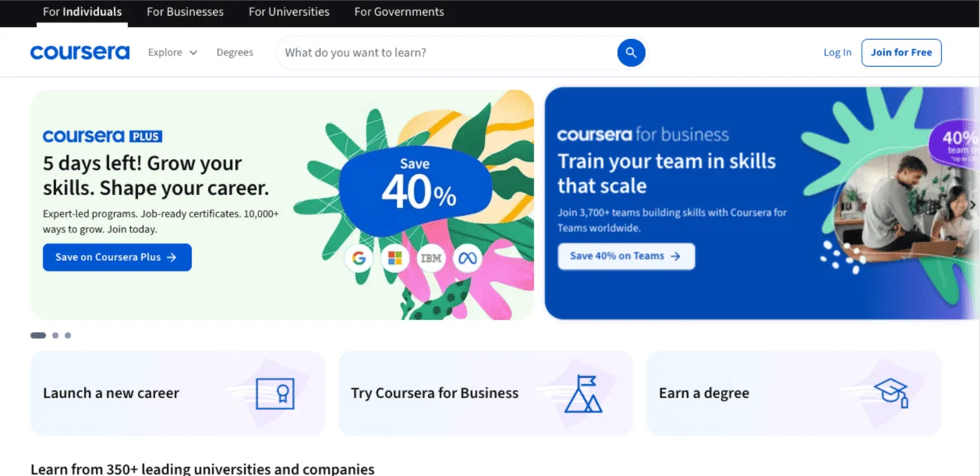Click the Meta logo on the banner
980x476 pixels.
click(468, 259)
